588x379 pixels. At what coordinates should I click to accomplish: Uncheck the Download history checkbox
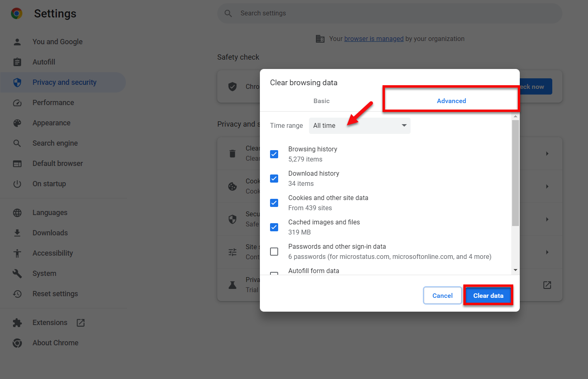coord(274,179)
